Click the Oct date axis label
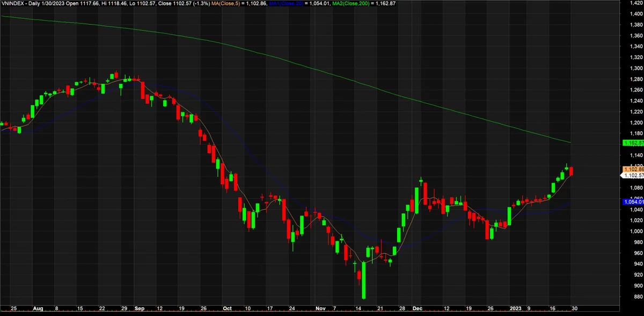 226,310
